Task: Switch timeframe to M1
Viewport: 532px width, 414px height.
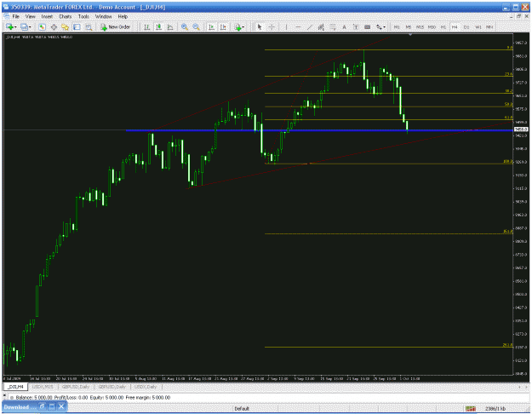Action: coord(397,26)
